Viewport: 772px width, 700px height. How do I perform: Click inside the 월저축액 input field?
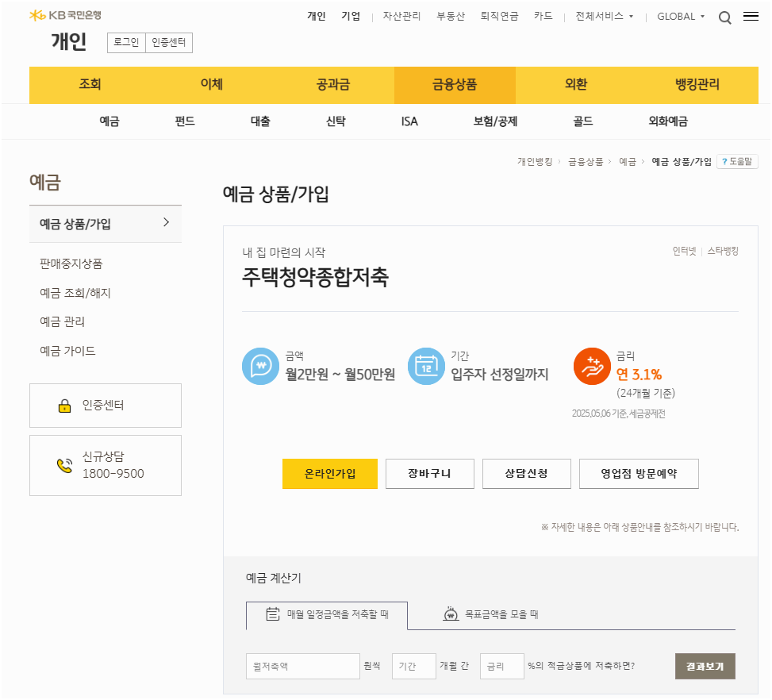point(302,666)
